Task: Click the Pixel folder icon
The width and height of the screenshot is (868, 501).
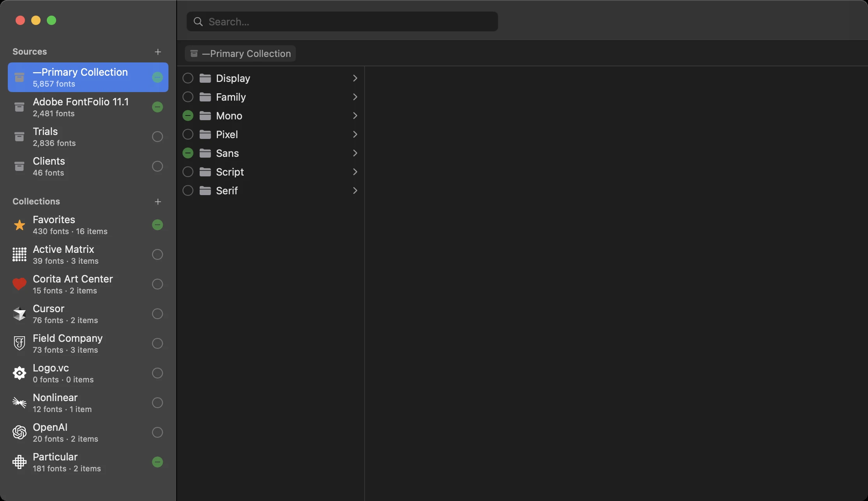Action: [205, 134]
